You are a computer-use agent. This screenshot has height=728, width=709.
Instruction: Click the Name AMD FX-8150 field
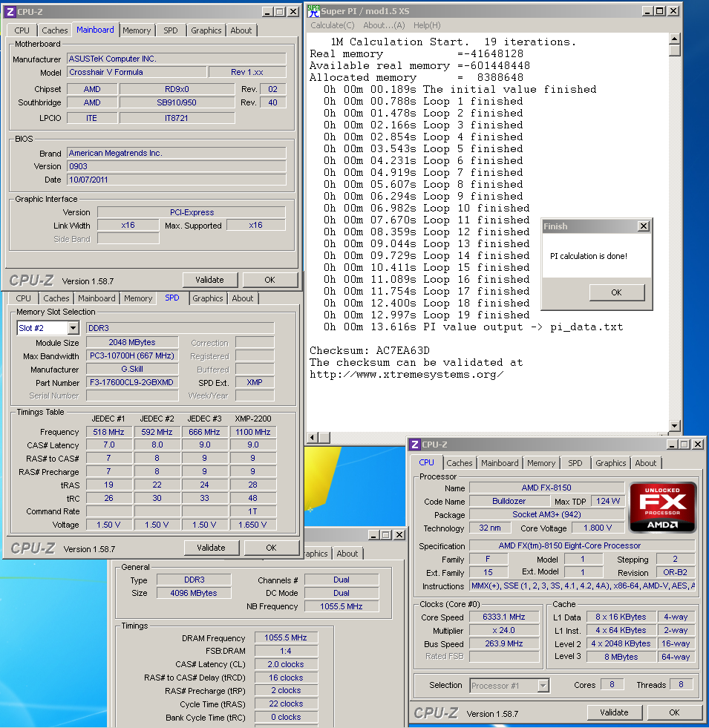point(546,488)
